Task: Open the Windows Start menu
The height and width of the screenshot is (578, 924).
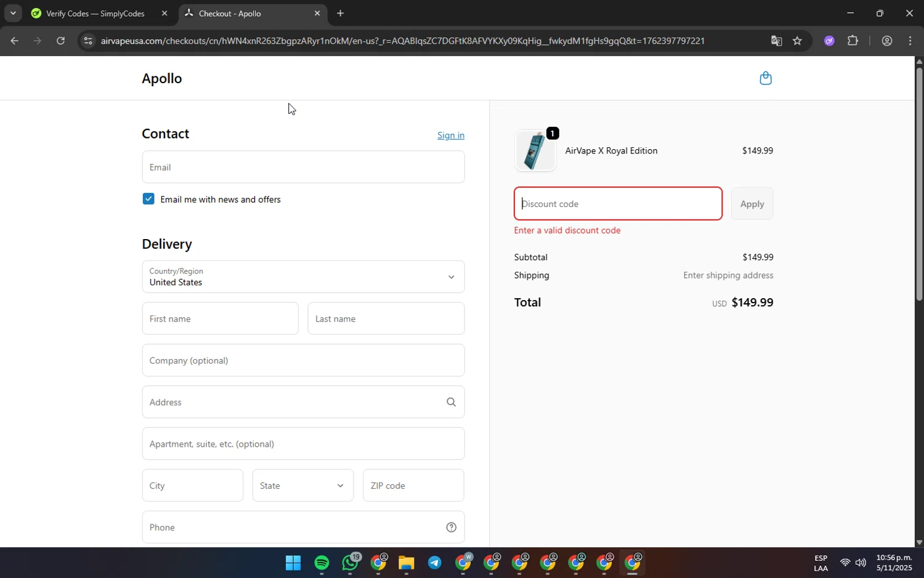Action: [293, 563]
